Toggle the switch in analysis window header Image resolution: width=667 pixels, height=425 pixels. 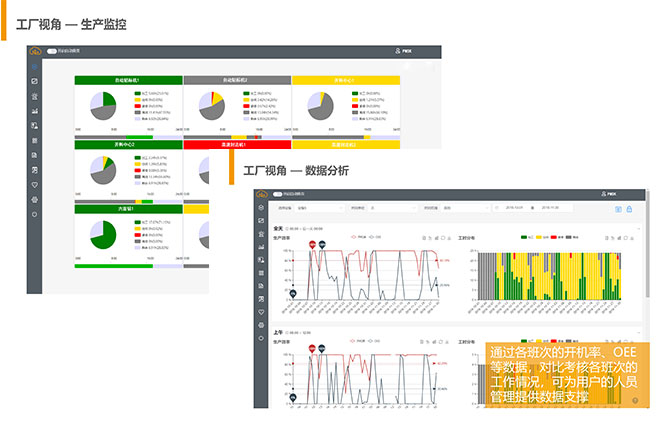click(x=277, y=193)
